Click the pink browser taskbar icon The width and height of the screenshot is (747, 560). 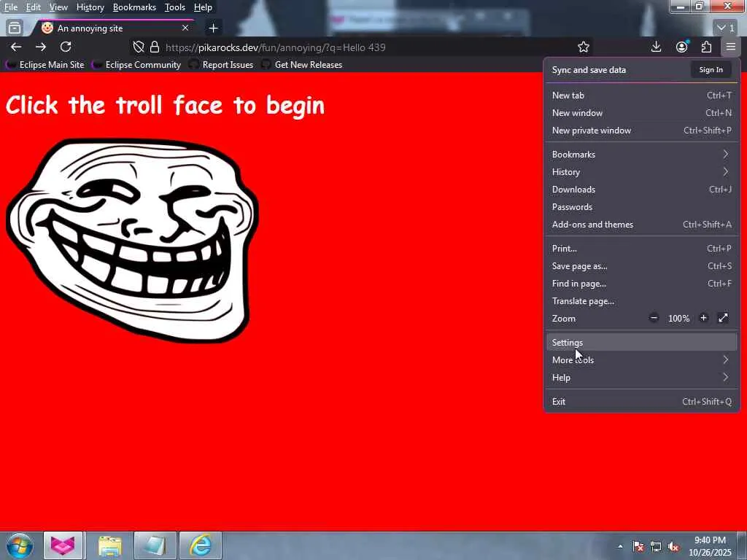63,545
